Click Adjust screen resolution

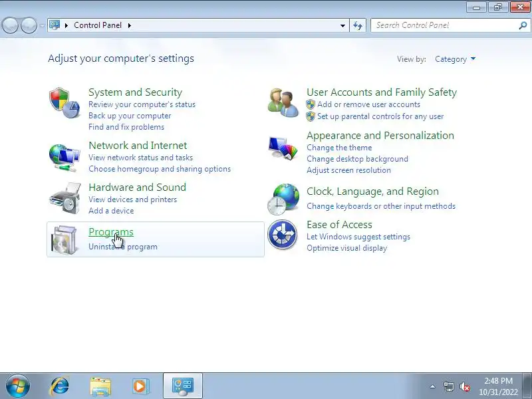coord(348,170)
